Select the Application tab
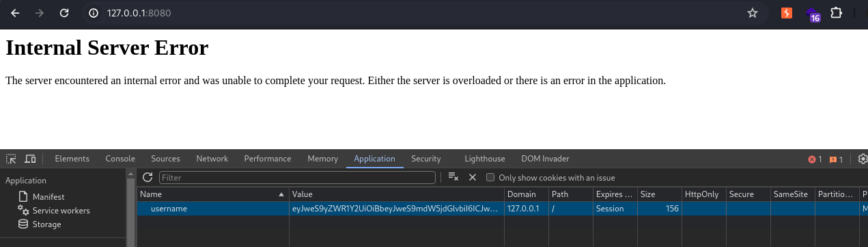The image size is (868, 247). pyautogui.click(x=374, y=159)
